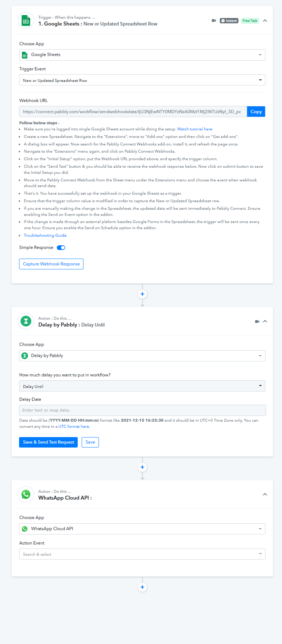Click the Delay Date input field

[x=142, y=410]
